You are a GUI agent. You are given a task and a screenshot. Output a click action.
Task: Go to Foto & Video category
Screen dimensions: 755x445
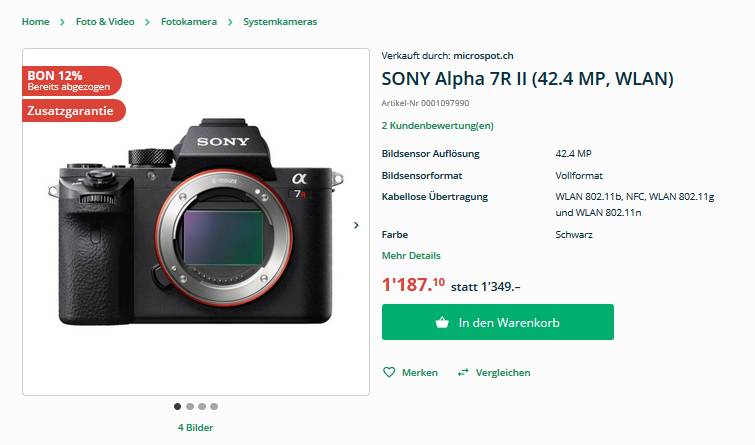click(105, 21)
